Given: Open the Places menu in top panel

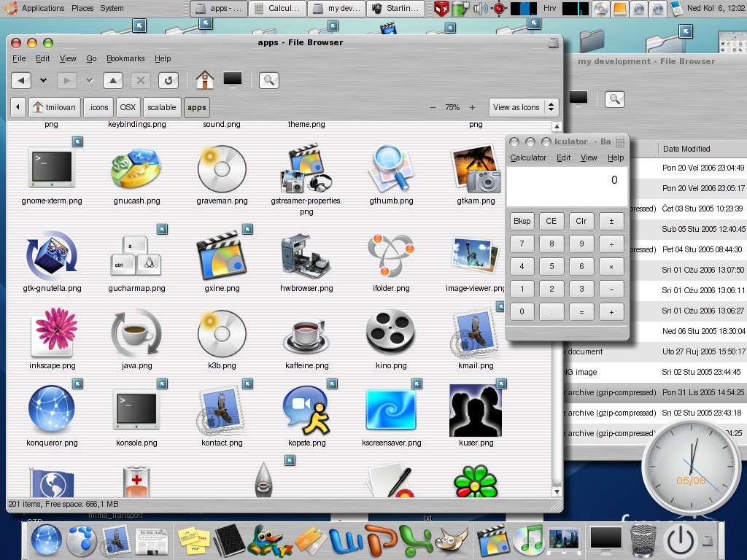Looking at the screenshot, I should tap(82, 8).
